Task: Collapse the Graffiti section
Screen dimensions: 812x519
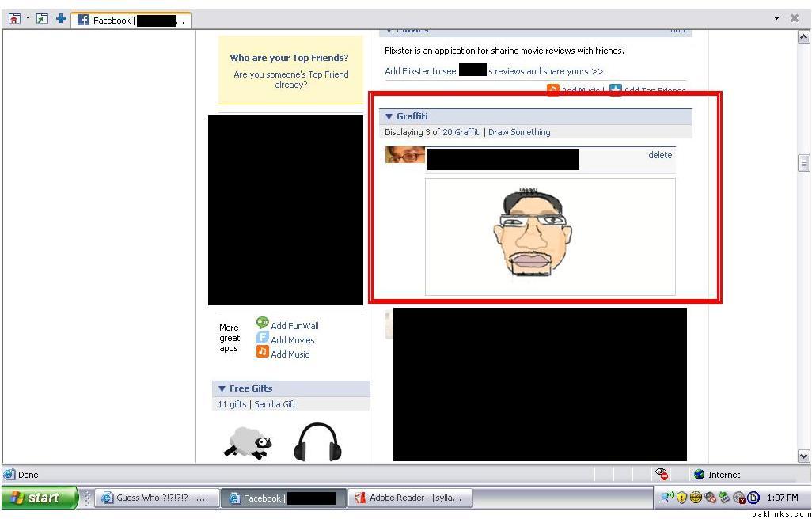Action: [389, 117]
